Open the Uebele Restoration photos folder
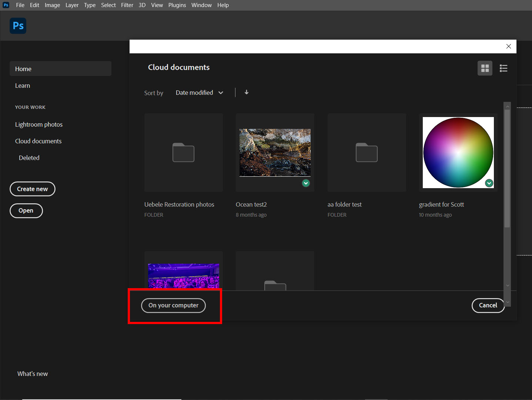 pos(183,152)
